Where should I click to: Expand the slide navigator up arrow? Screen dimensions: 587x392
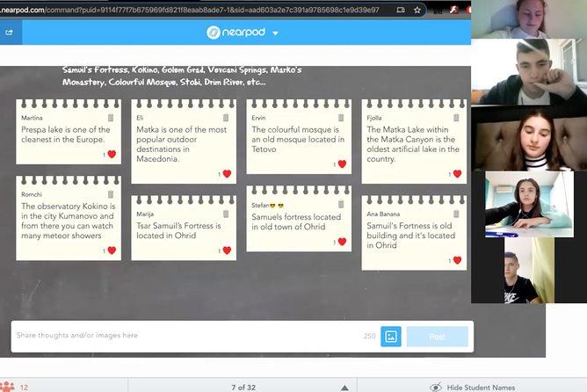pyautogui.click(x=345, y=387)
